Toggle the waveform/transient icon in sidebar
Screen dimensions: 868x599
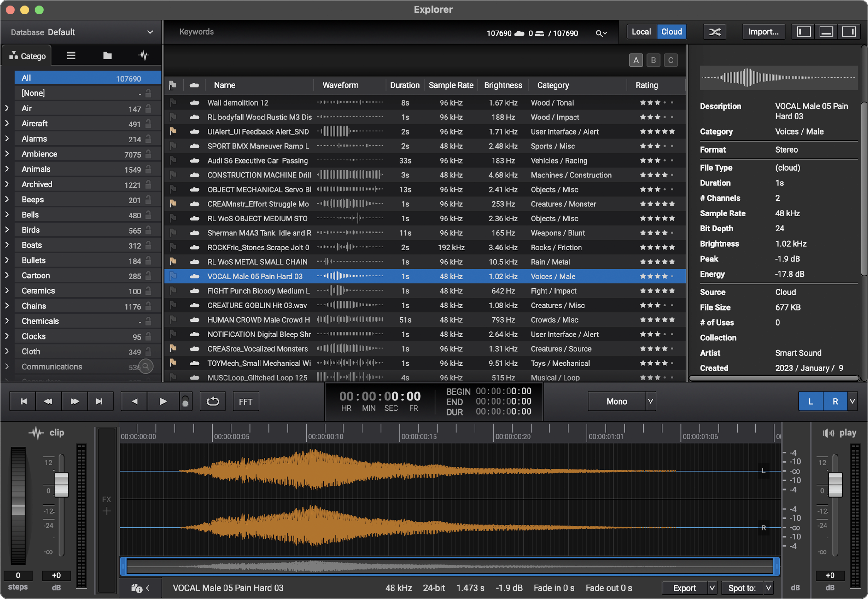click(x=144, y=56)
